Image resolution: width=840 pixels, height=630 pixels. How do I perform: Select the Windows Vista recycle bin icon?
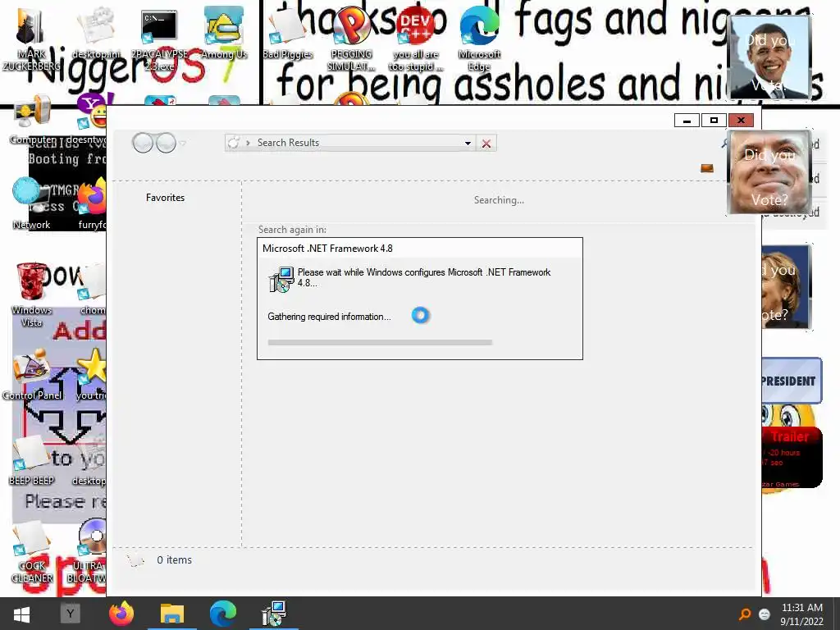(31, 294)
